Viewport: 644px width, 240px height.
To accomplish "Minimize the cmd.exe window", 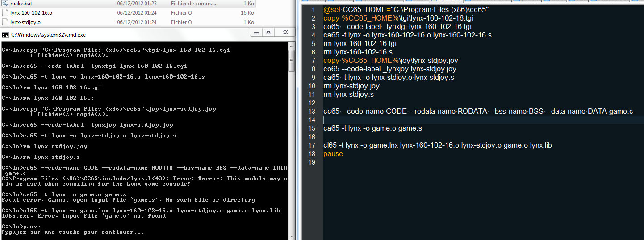I will click(x=256, y=32).
